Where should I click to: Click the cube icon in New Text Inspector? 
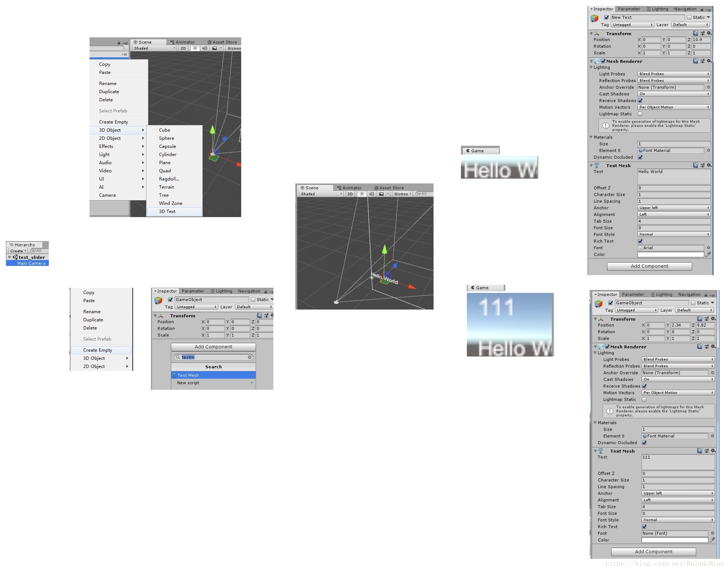click(594, 18)
